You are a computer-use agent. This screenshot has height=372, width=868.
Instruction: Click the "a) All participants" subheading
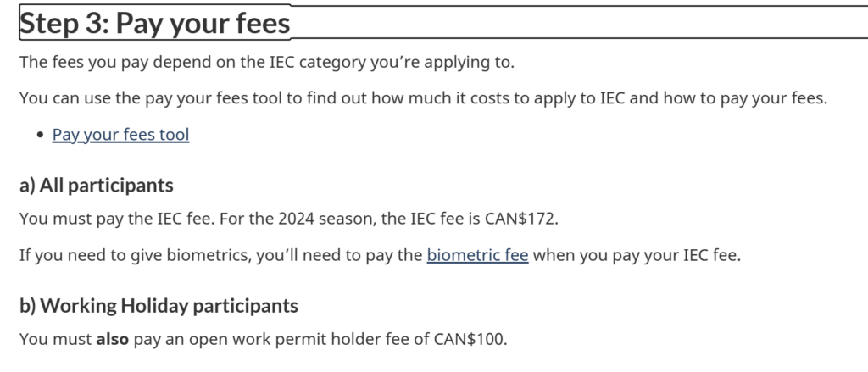tap(96, 185)
